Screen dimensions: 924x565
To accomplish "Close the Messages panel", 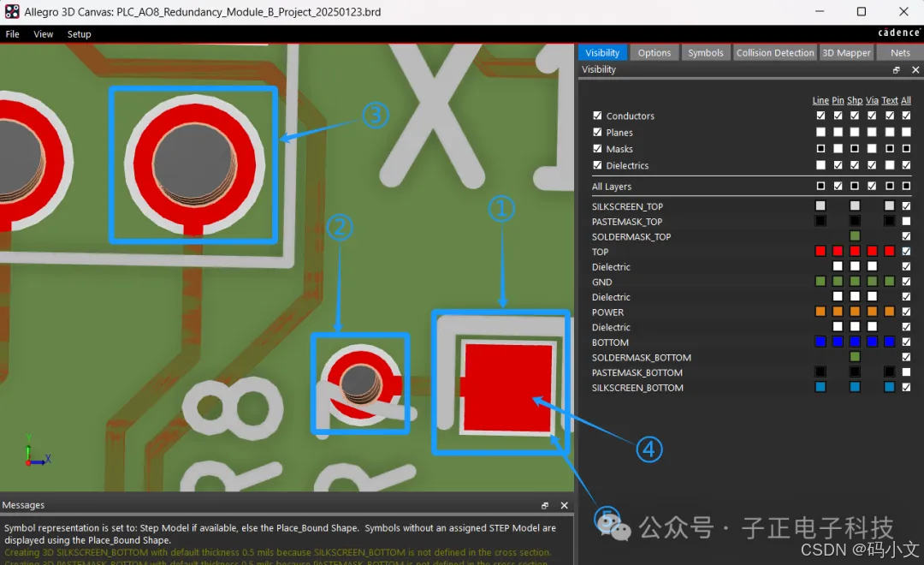I will point(564,505).
